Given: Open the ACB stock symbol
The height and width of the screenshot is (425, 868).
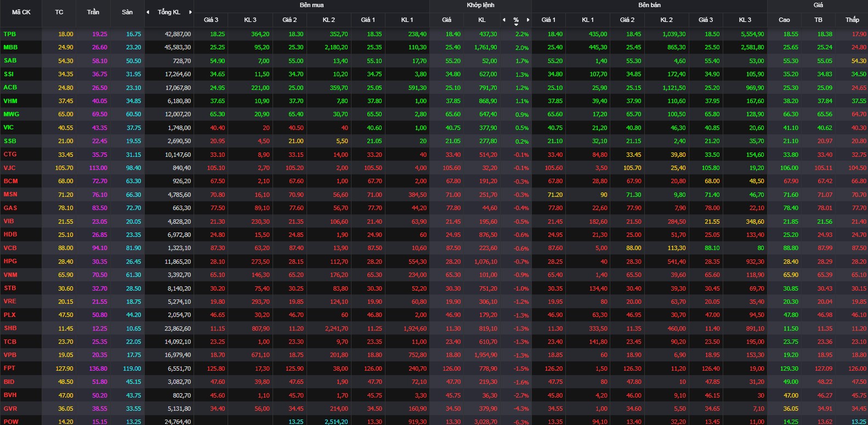Looking at the screenshot, I should 10,87.
